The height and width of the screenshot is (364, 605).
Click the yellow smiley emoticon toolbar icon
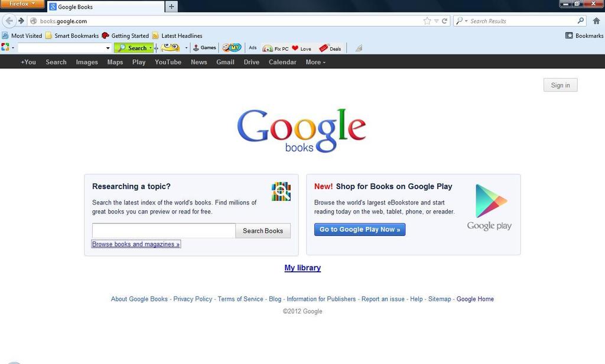click(x=170, y=47)
